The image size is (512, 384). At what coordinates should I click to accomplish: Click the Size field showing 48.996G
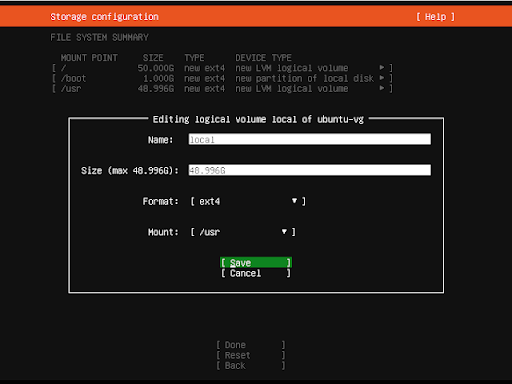[310, 170]
